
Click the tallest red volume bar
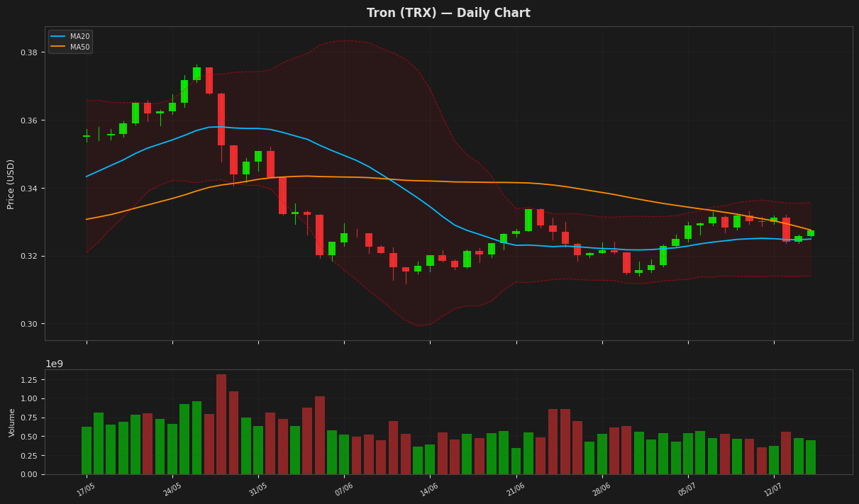tap(221, 425)
